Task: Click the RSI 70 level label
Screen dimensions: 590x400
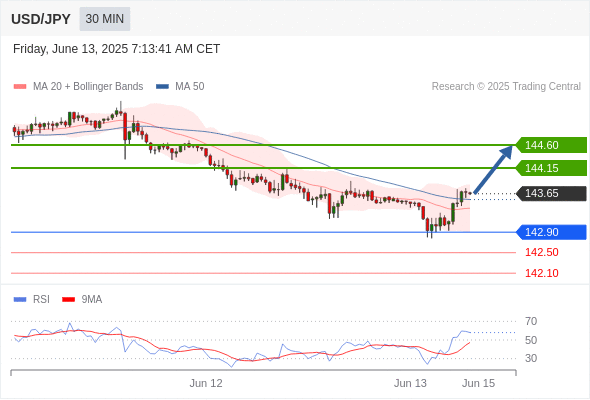Action: 531,321
